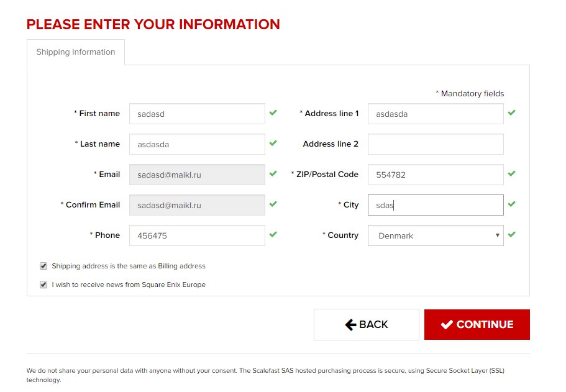Open the Country dropdown showing Denmark
Viewport: 566px width, 392px height.
436,235
